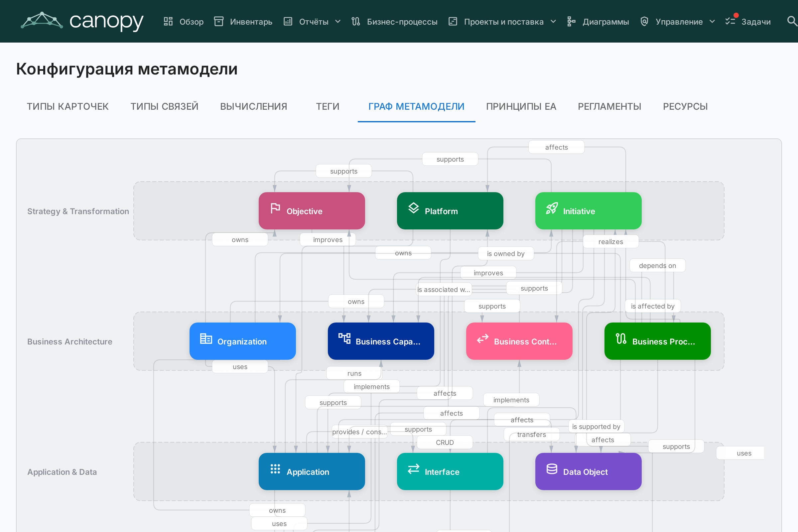Select the Organization building icon
This screenshot has width=798, height=532.
pyautogui.click(x=206, y=338)
